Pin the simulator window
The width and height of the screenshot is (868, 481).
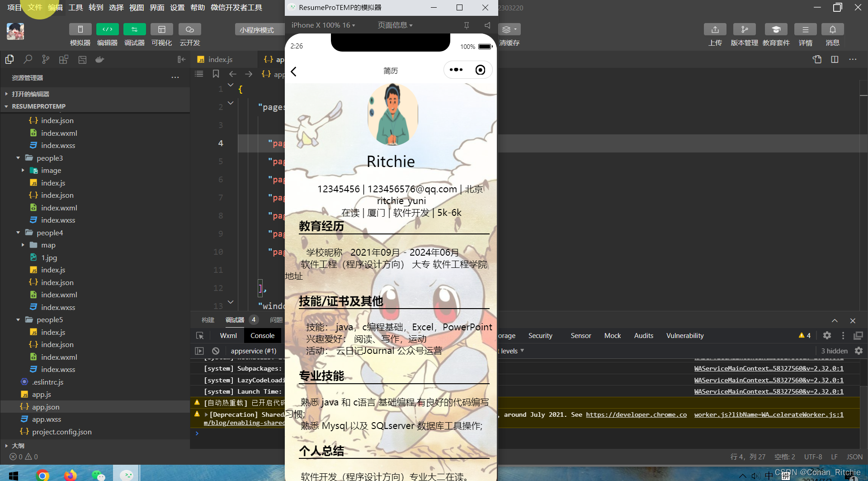point(467,25)
